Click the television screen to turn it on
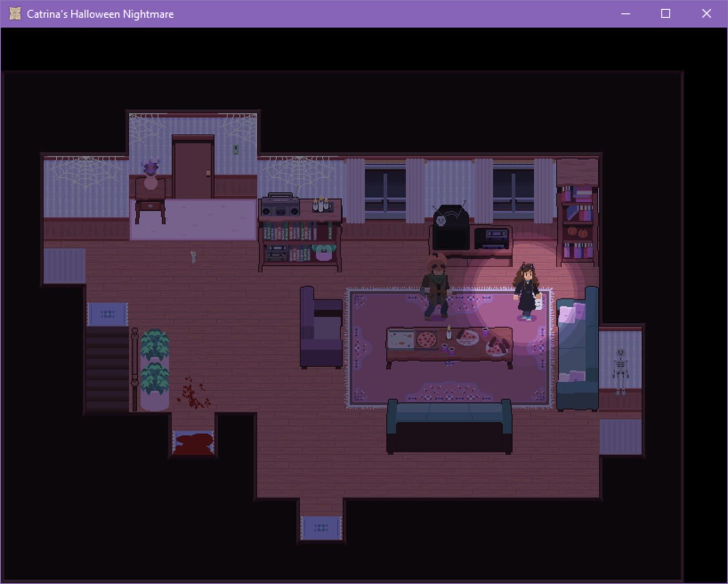The image size is (728, 584). (450, 237)
